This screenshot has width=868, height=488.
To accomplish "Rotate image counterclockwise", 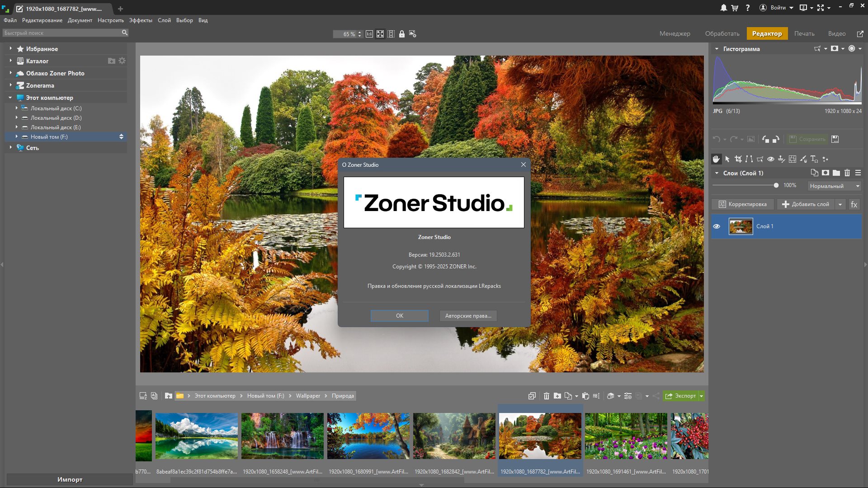I will tap(765, 139).
